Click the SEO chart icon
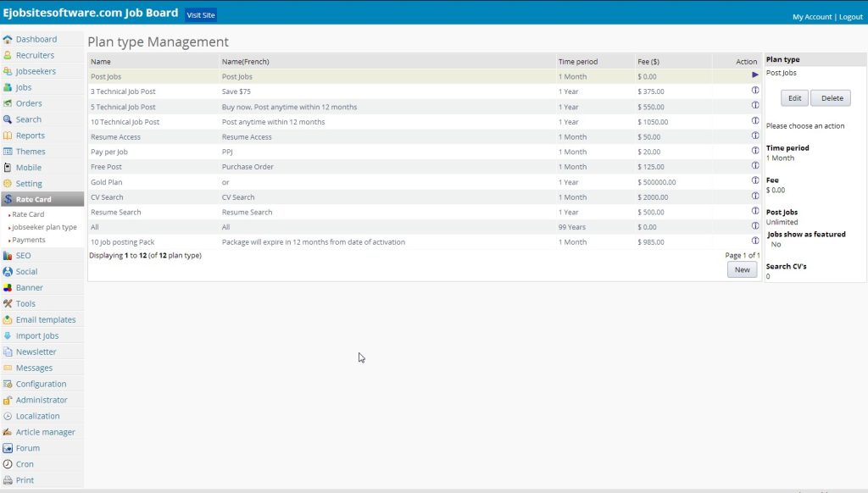 click(7, 256)
